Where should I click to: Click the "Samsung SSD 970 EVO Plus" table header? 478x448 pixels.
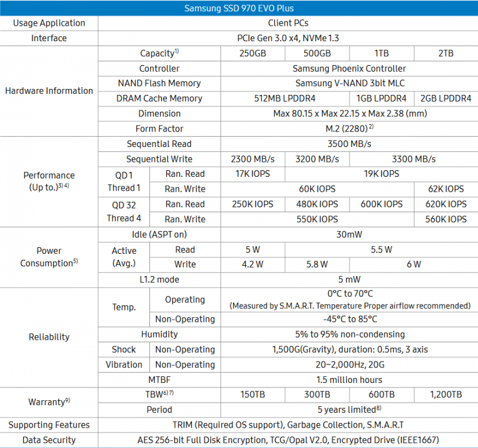coord(239,8)
